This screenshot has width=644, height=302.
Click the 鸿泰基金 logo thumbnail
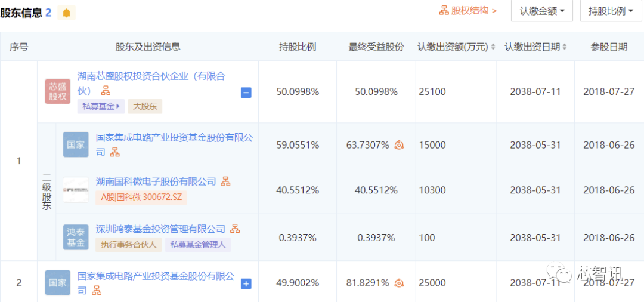[76, 237]
